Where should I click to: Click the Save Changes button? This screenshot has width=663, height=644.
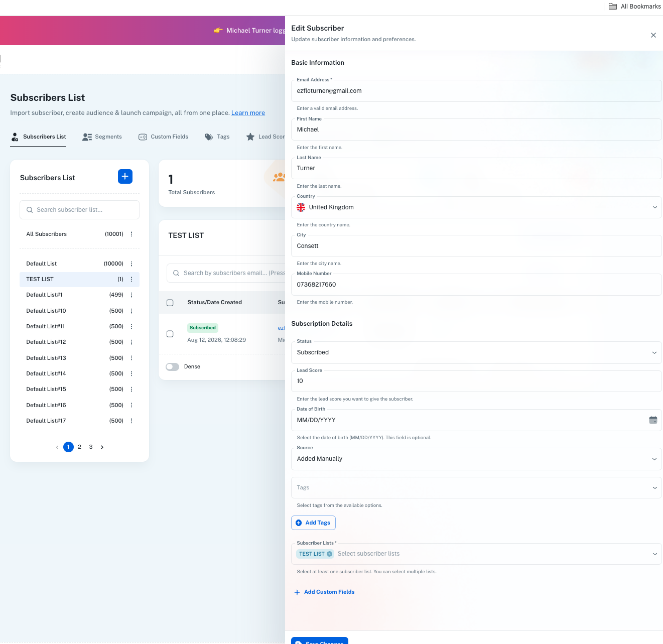point(320,640)
